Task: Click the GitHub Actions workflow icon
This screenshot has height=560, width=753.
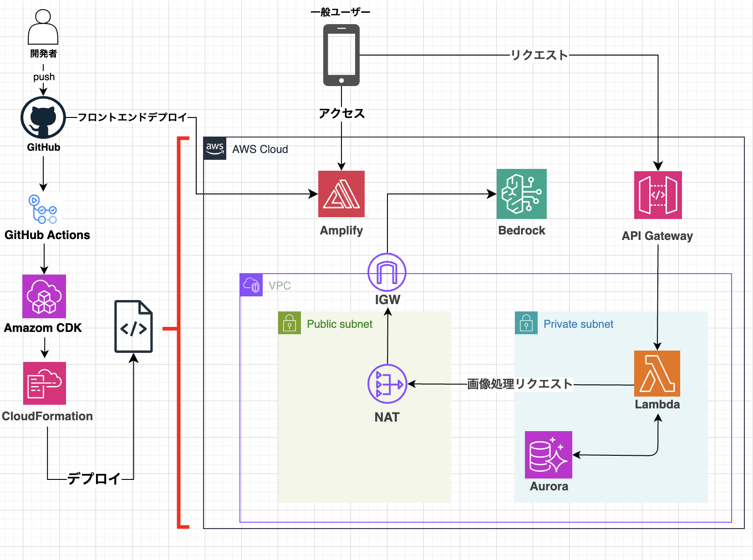Action: click(43, 209)
